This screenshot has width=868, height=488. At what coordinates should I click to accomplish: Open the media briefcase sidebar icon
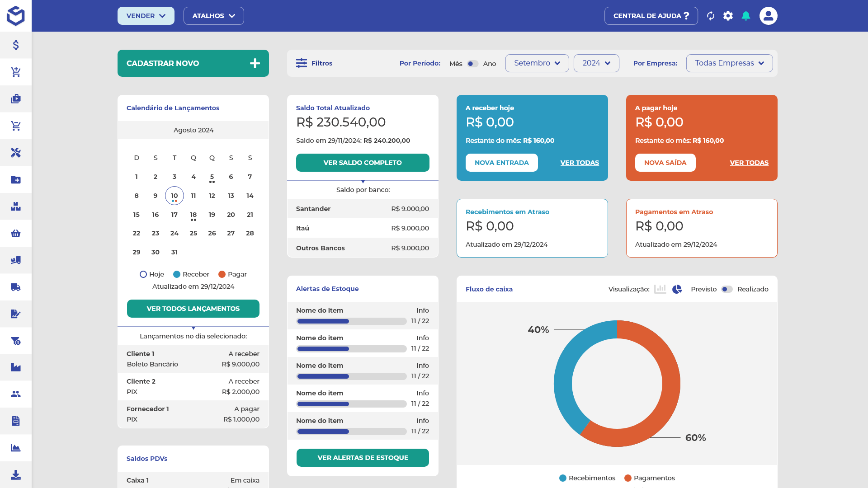pyautogui.click(x=16, y=99)
